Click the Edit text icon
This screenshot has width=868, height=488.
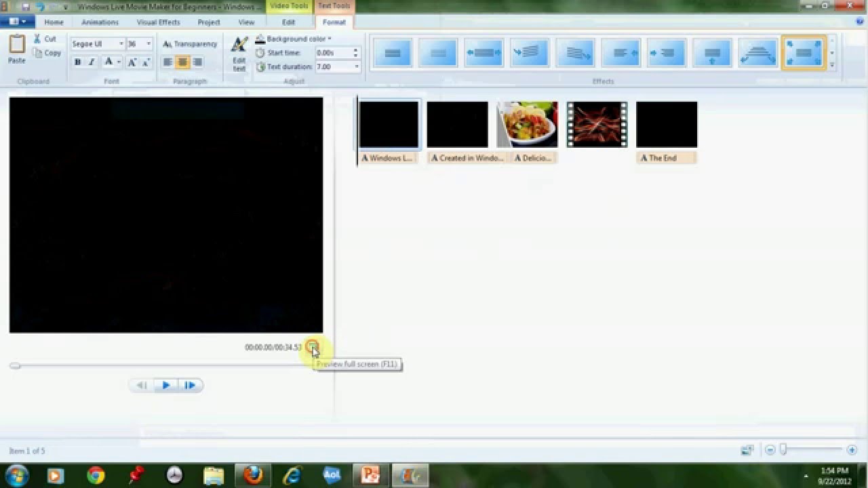coord(239,45)
